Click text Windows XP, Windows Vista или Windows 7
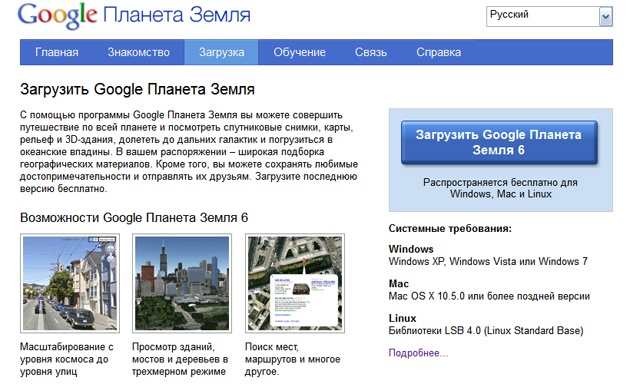The image size is (640, 384). pos(488,261)
